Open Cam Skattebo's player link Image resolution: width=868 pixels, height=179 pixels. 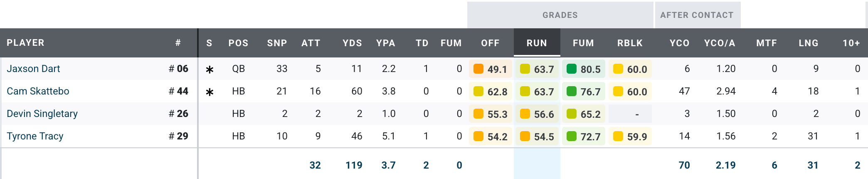pos(38,91)
